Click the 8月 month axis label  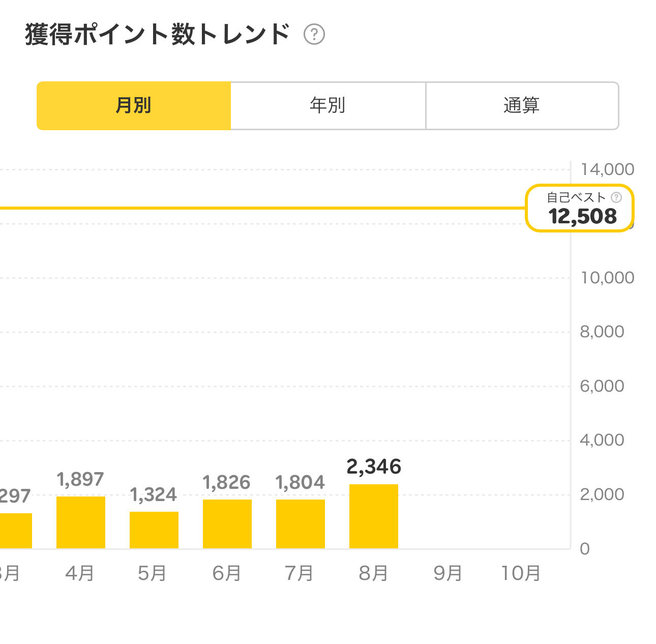pos(374,573)
